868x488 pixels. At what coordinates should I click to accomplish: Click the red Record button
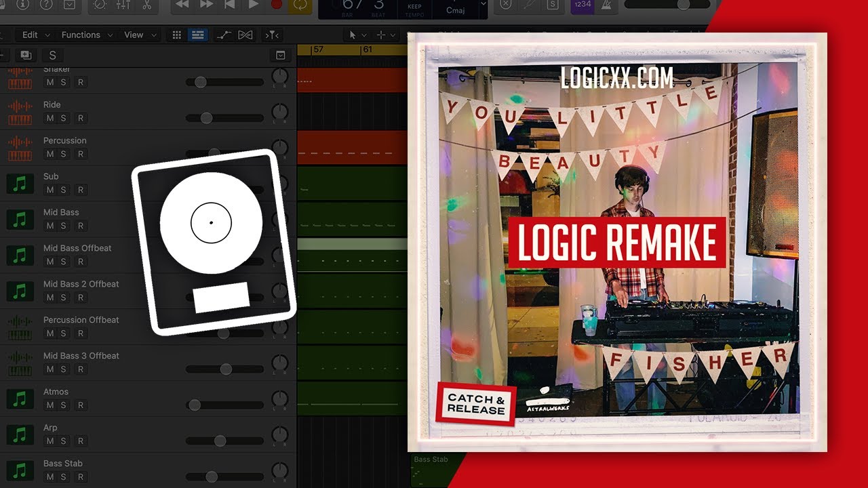[277, 4]
